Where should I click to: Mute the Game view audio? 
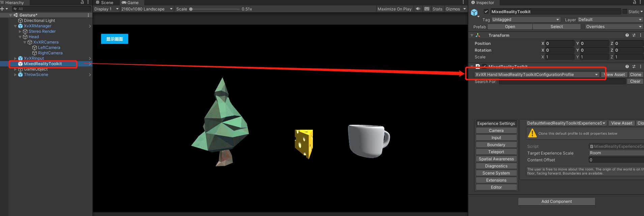point(418,9)
